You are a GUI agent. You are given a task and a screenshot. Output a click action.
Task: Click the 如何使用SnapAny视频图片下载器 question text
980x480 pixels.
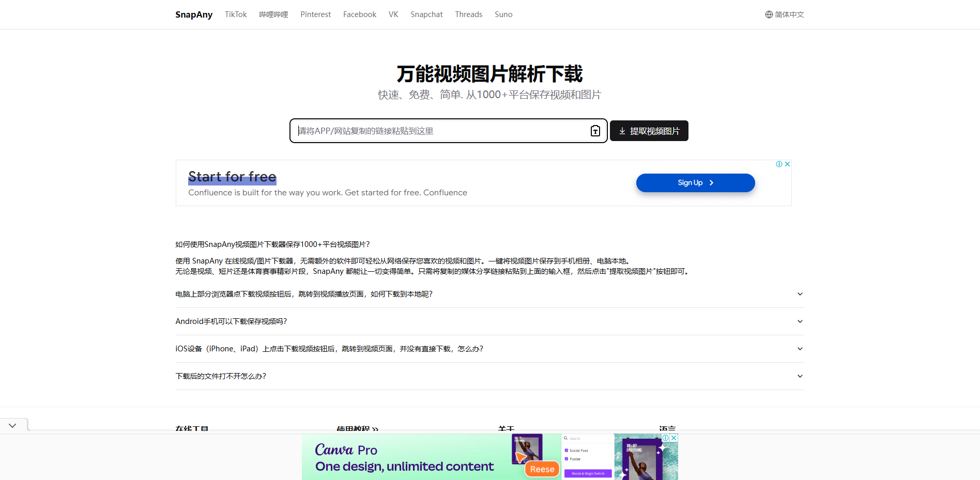coord(272,244)
